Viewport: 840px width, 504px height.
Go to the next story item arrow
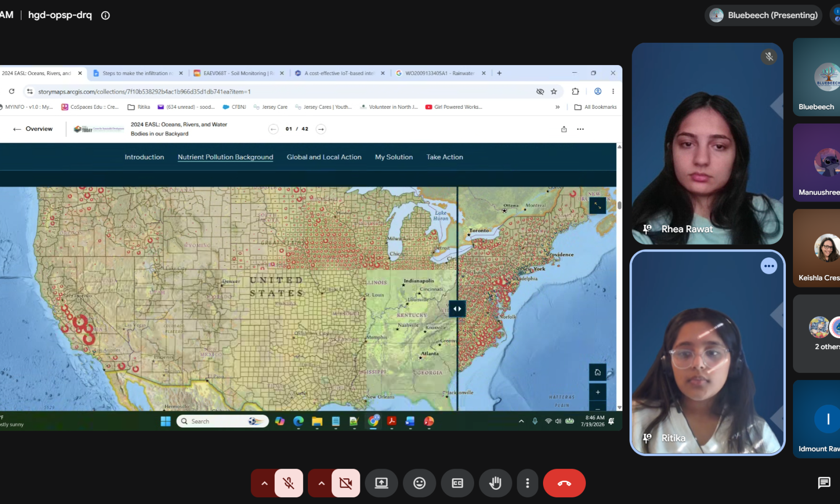click(x=321, y=129)
